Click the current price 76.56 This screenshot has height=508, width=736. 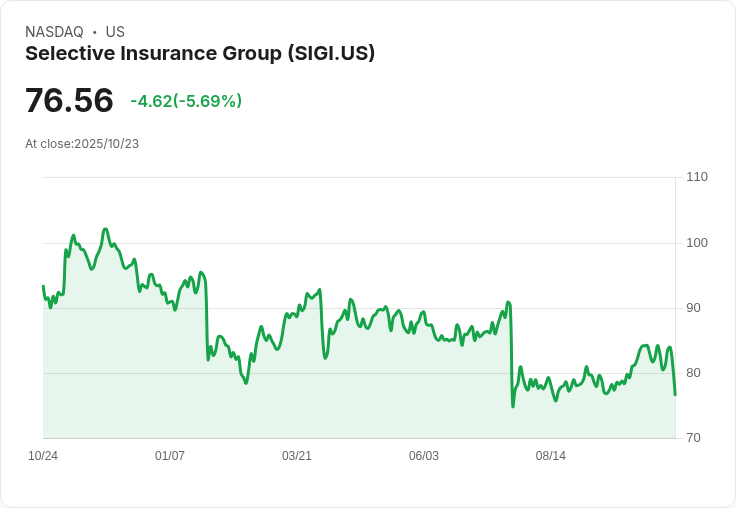(69, 101)
